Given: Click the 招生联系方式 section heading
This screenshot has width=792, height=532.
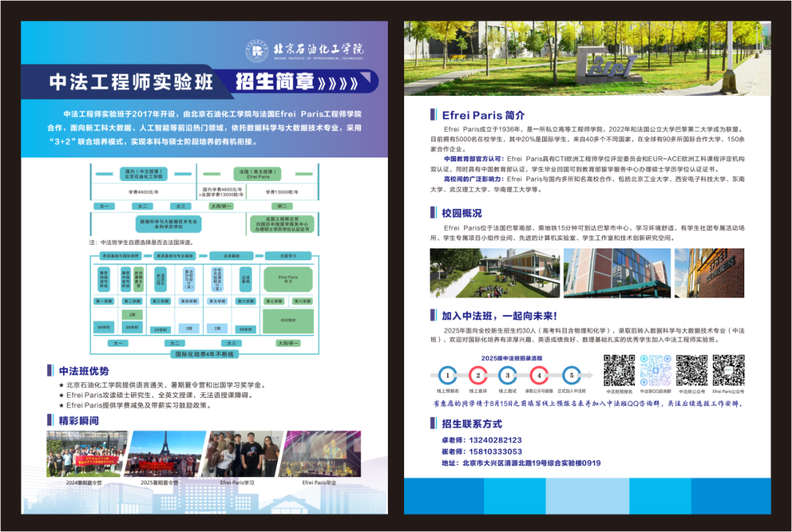Looking at the screenshot, I should (472, 424).
